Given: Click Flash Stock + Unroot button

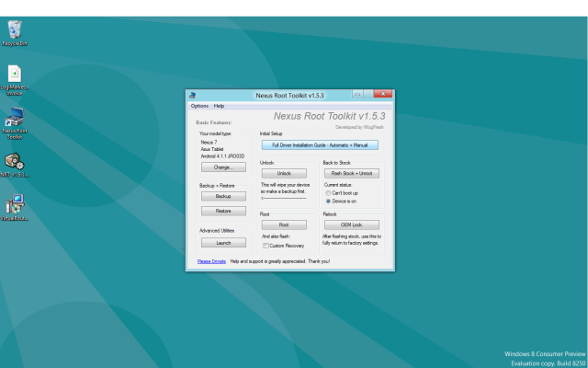Looking at the screenshot, I should [352, 173].
